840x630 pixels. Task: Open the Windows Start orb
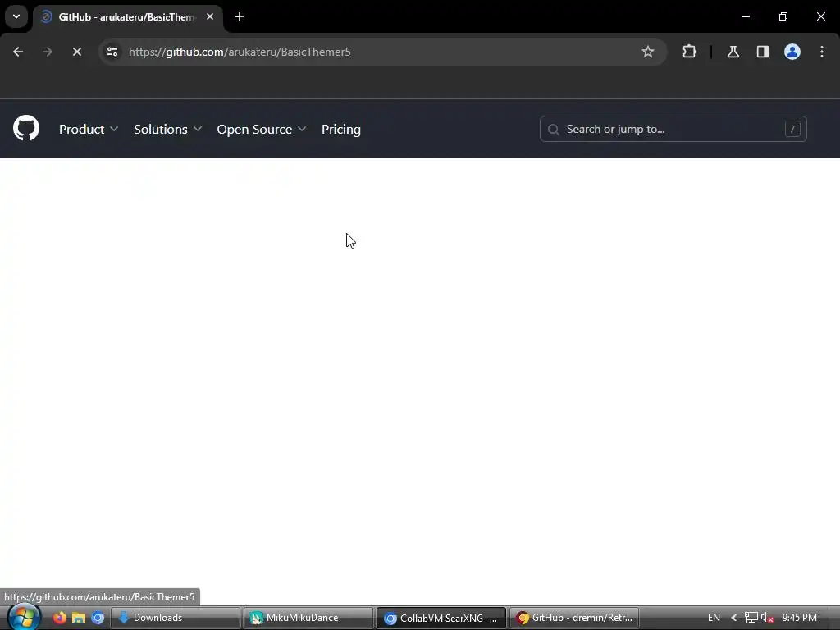24,617
